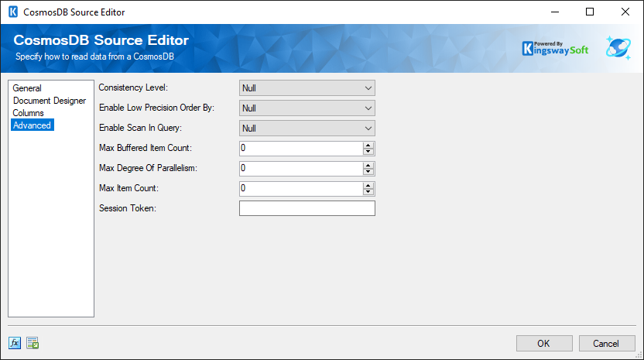The width and height of the screenshot is (644, 360).
Task: Close the CosmosDB Source Editor window
Action: click(x=625, y=12)
